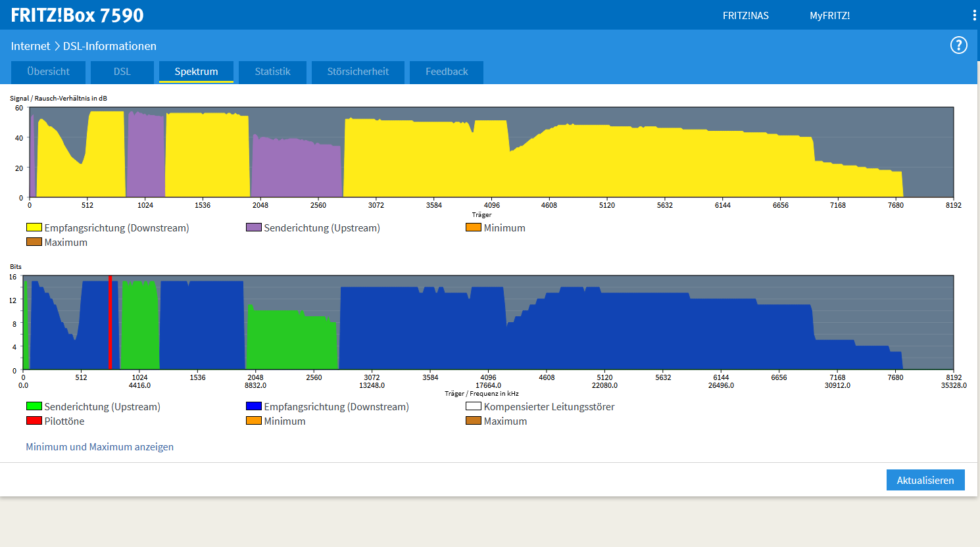Select the Spektrum tab

(196, 72)
